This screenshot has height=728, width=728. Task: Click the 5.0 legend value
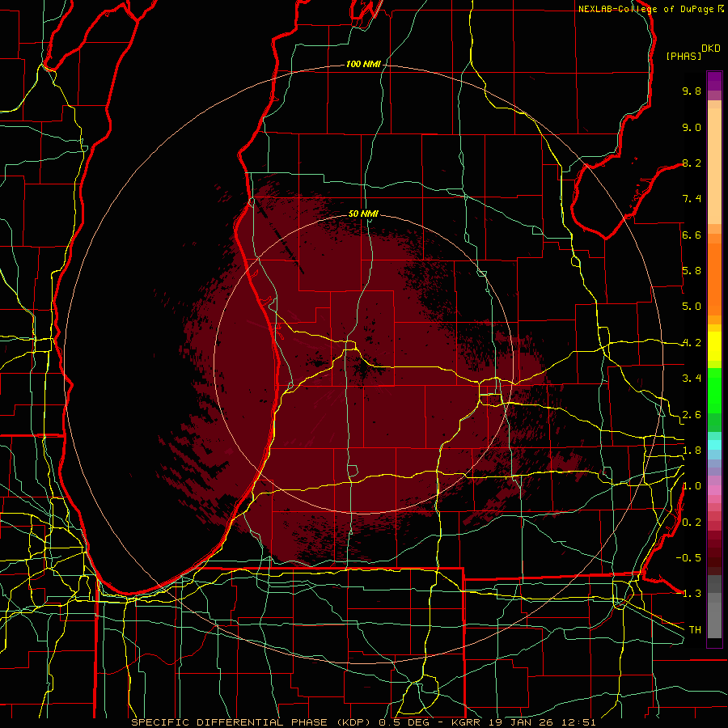click(692, 307)
